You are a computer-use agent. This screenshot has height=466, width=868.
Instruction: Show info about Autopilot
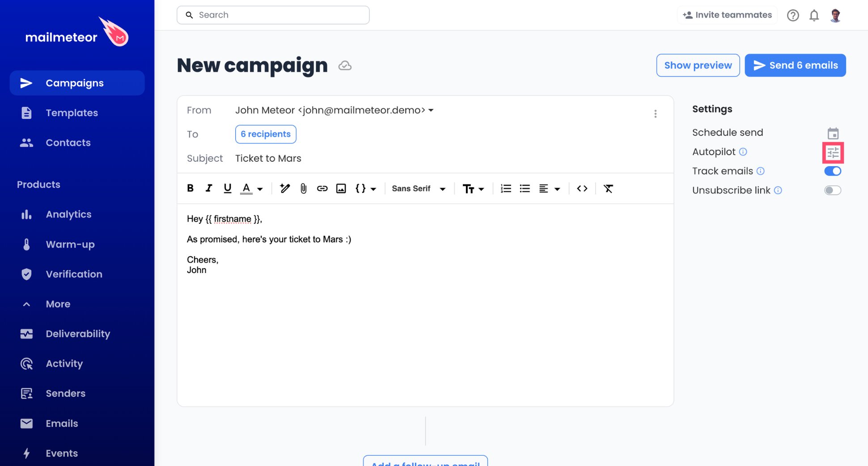(x=743, y=151)
